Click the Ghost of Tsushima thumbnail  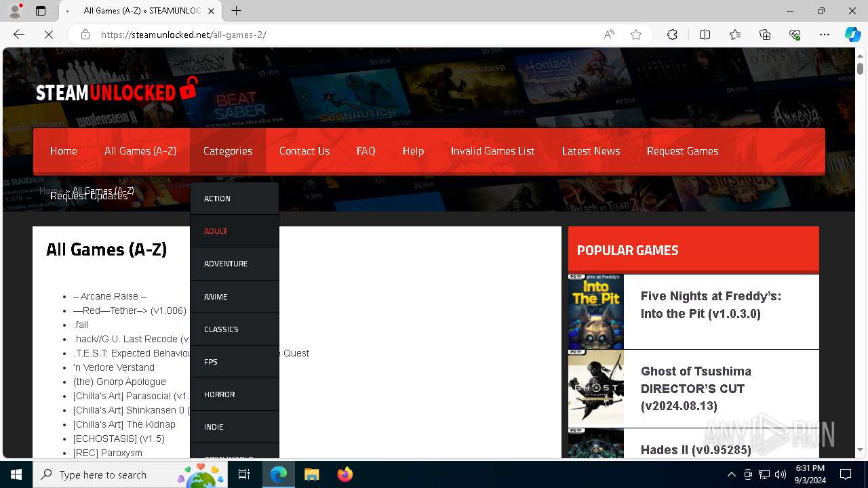click(x=596, y=388)
